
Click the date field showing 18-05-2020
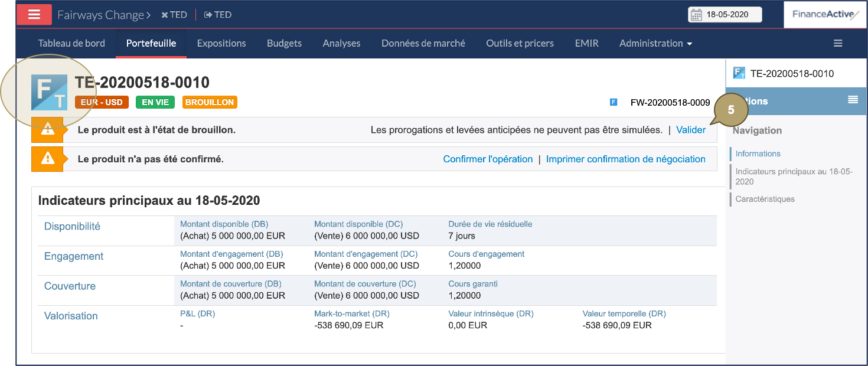coord(725,15)
